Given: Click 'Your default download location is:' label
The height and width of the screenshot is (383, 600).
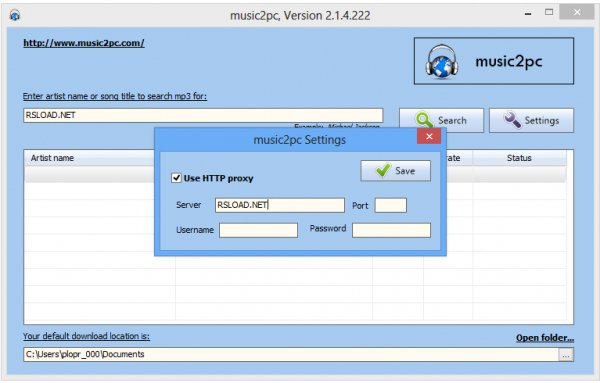Looking at the screenshot, I should (x=86, y=336).
